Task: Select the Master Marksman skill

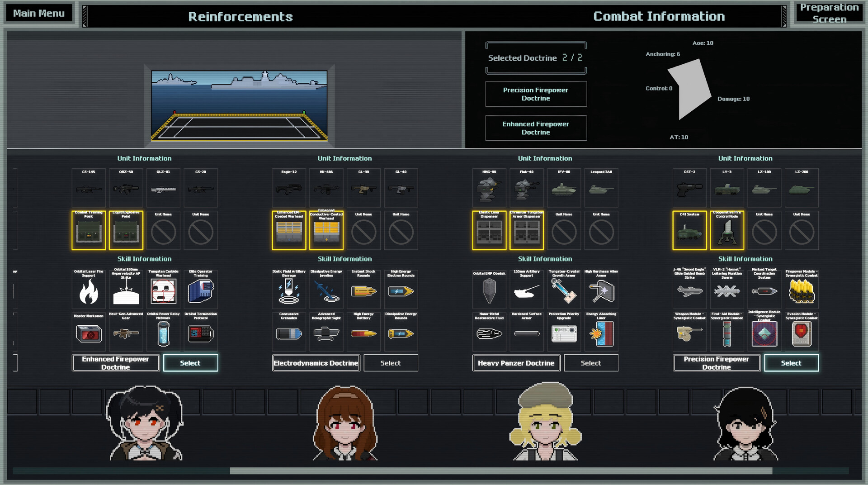Action: point(89,333)
